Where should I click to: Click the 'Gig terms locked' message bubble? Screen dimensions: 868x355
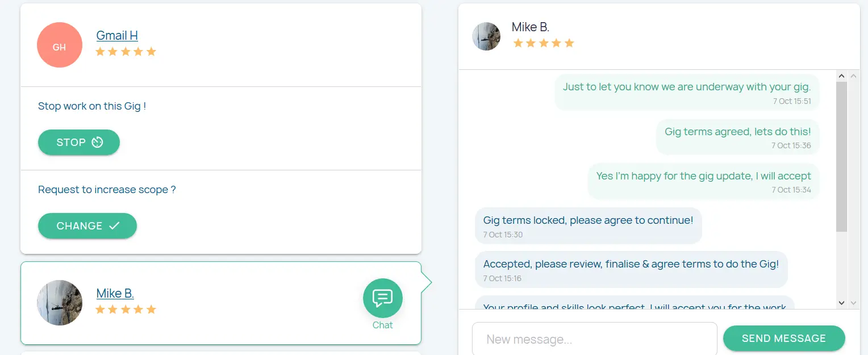pyautogui.click(x=588, y=225)
